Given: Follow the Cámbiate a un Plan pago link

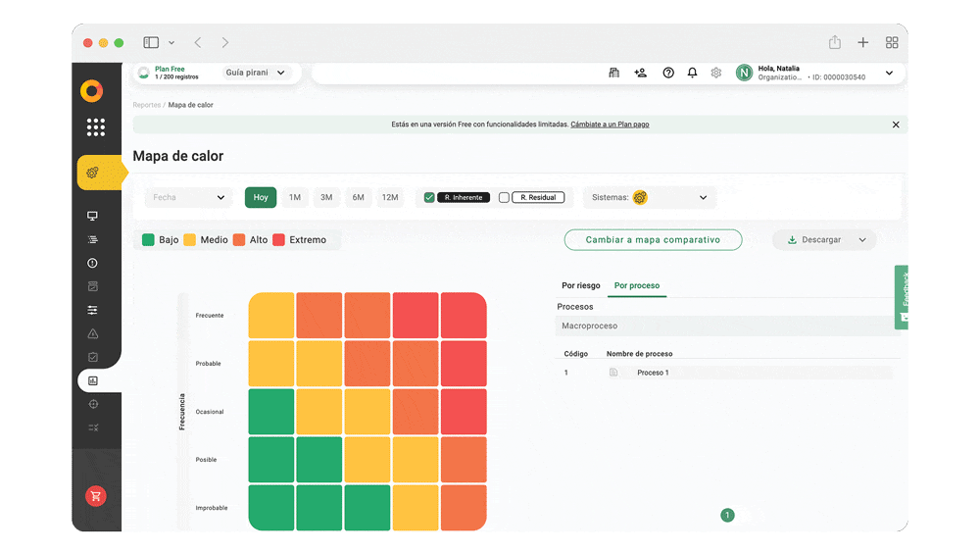Looking at the screenshot, I should (x=610, y=125).
